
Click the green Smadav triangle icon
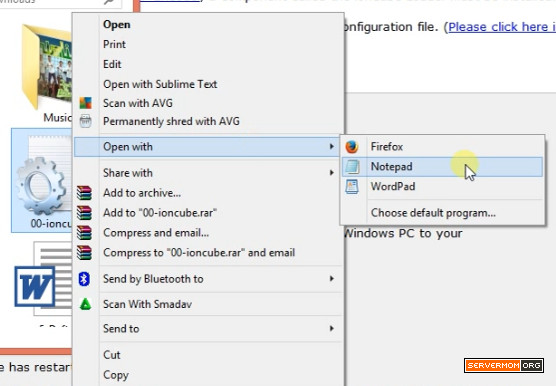[85, 304]
